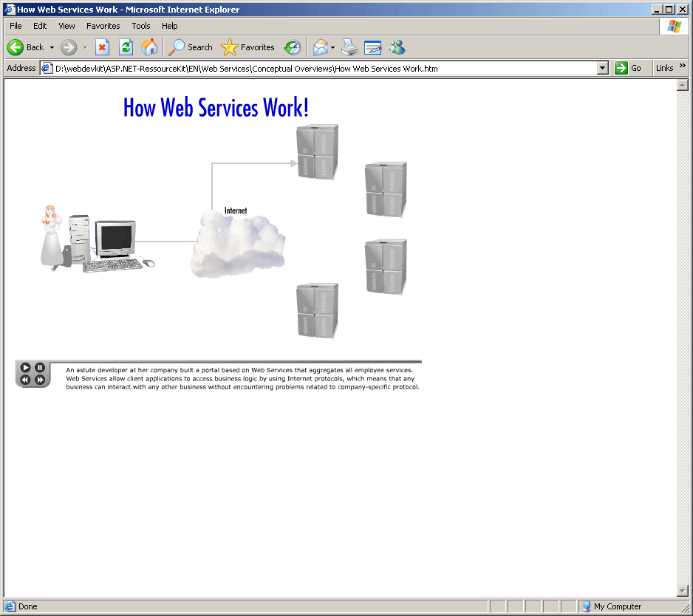Click the Pause animation button
Image resolution: width=693 pixels, height=616 pixels.
tap(40, 367)
